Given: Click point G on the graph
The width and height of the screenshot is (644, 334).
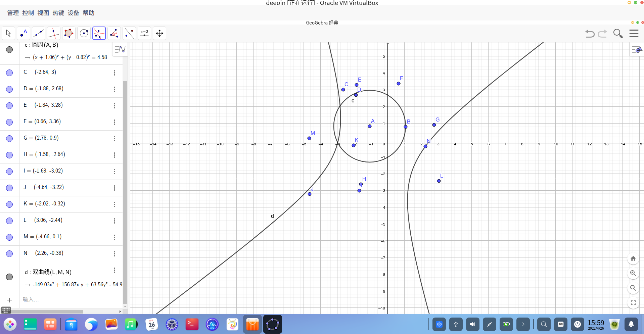Looking at the screenshot, I should click(434, 125).
